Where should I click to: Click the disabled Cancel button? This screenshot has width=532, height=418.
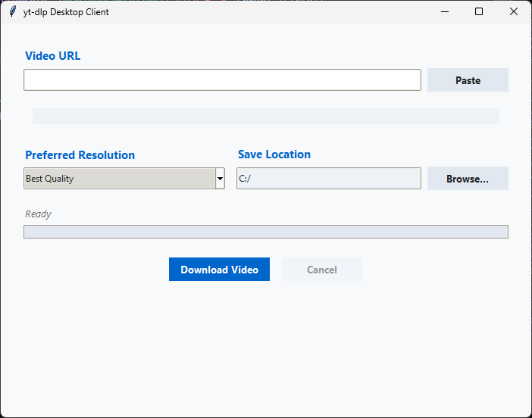click(x=322, y=269)
